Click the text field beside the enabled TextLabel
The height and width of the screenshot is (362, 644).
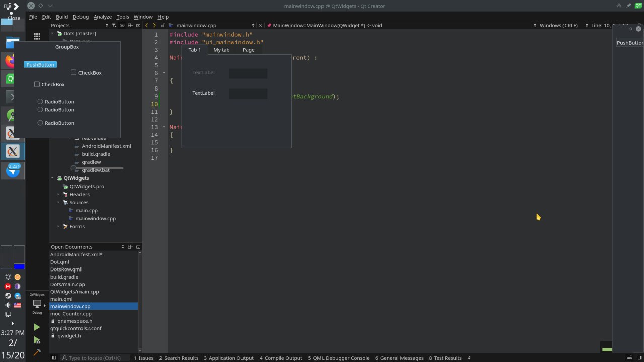click(248, 94)
